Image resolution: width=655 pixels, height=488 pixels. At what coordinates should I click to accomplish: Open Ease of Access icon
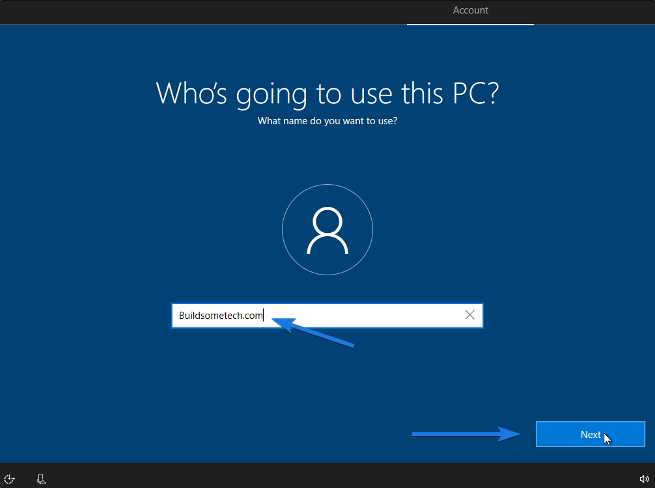[9, 479]
